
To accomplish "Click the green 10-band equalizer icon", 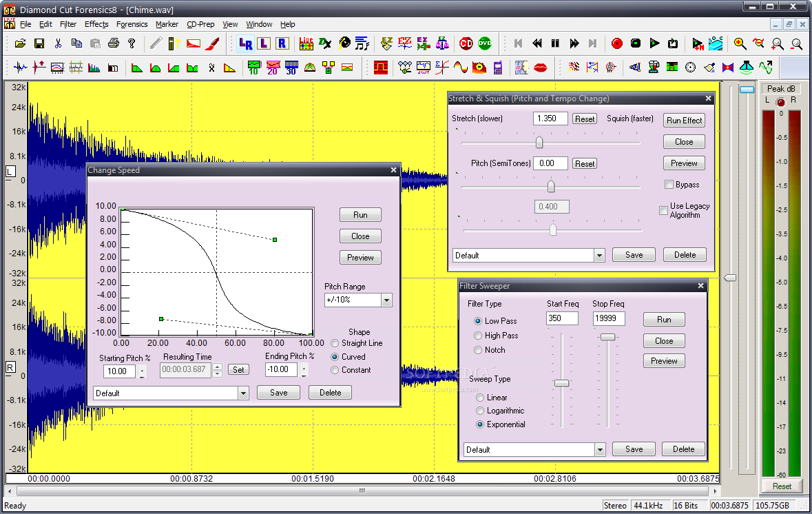I will tap(253, 68).
